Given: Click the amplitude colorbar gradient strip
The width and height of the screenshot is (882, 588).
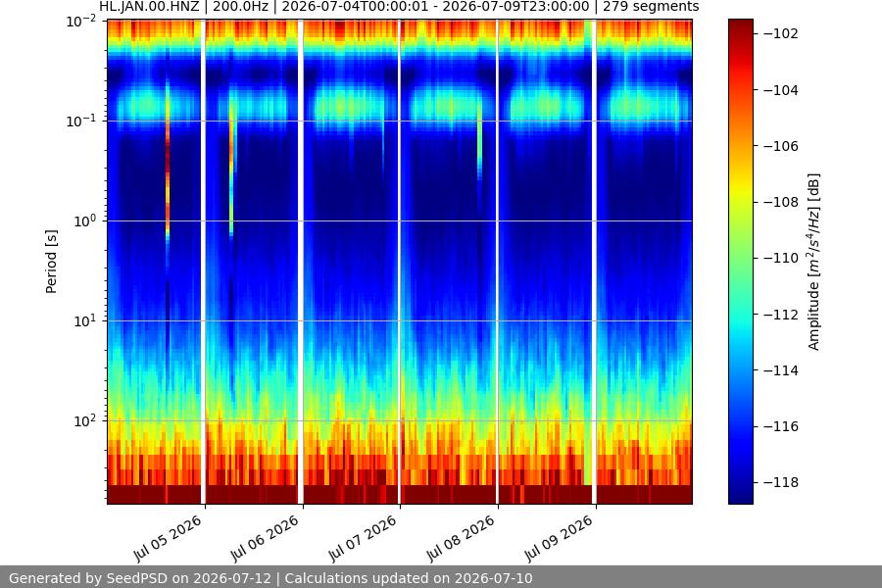Looking at the screenshot, I should click(x=741, y=262).
